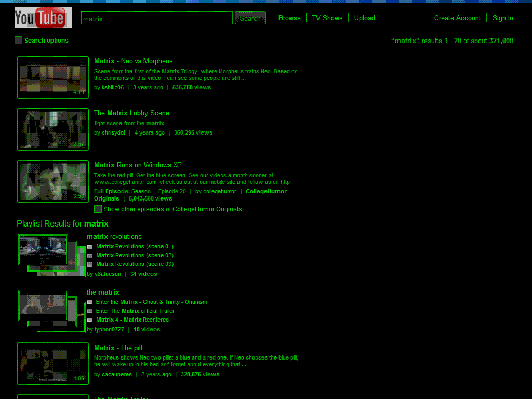Open 'the matrix' playlist title
Screen dimensions: 532x399
coord(103,292)
